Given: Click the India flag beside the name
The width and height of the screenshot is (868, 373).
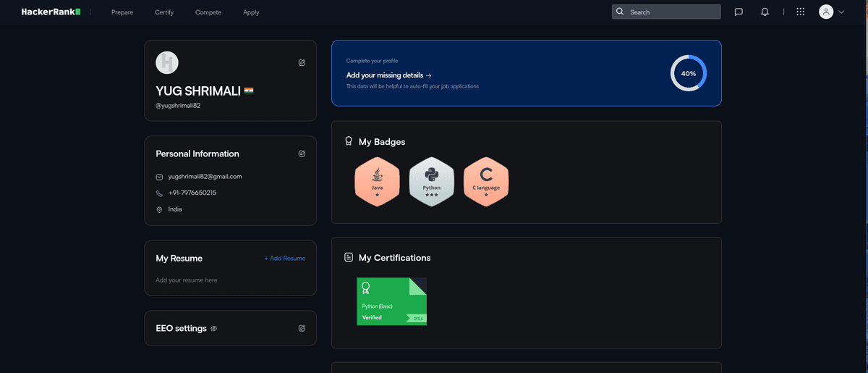Looking at the screenshot, I should 249,91.
